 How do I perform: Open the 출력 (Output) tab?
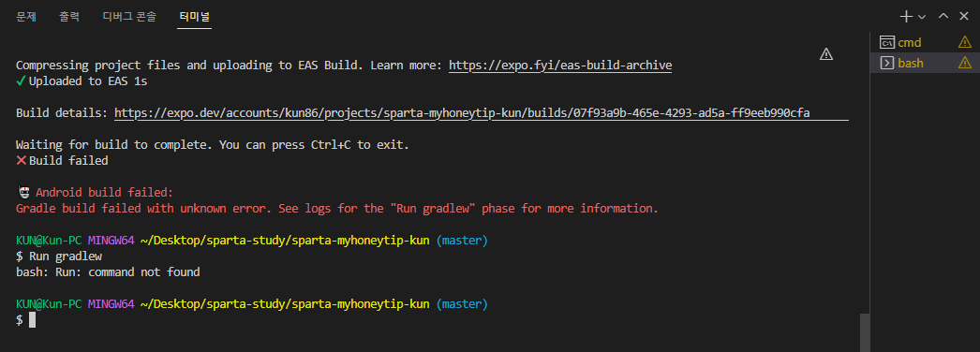(x=69, y=17)
